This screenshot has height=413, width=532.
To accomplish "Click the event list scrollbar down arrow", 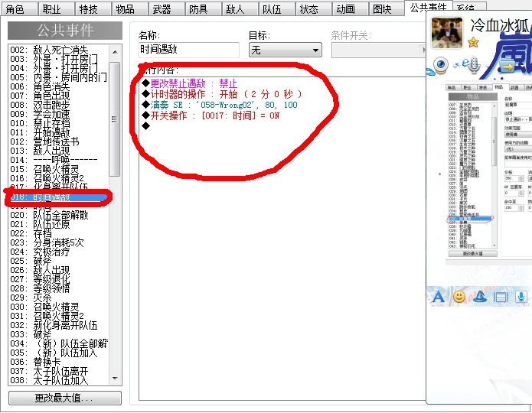I will [115, 378].
